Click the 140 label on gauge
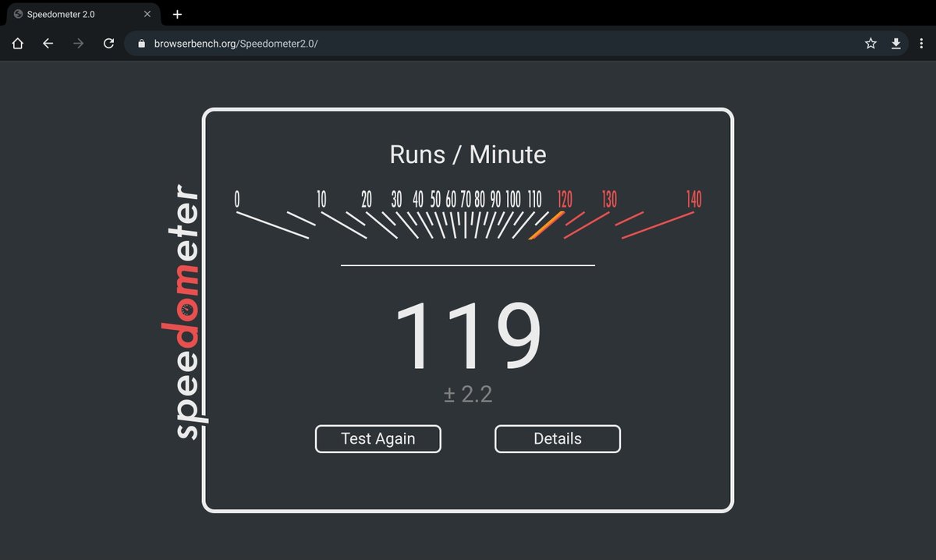The image size is (936, 560). (x=693, y=200)
